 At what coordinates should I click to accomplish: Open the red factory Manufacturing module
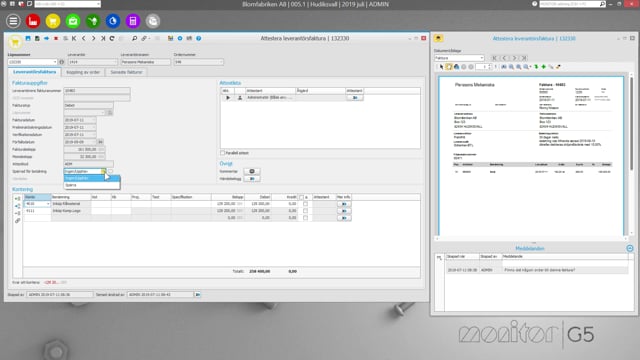coord(33,21)
